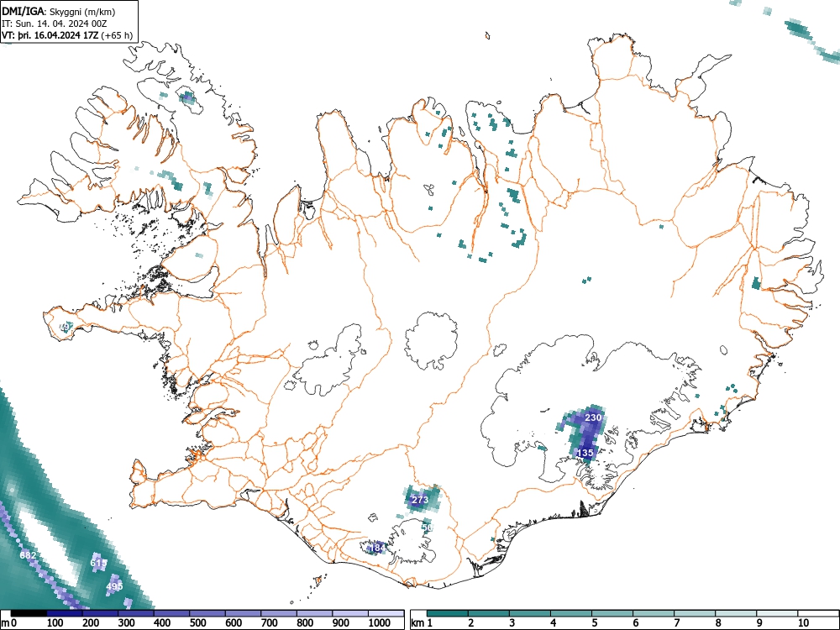Click the 'VT: þri. 16.04.2024 17Z (+65 h)' line
Image resolution: width=840 pixels, height=630 pixels.
pyautogui.click(x=67, y=35)
